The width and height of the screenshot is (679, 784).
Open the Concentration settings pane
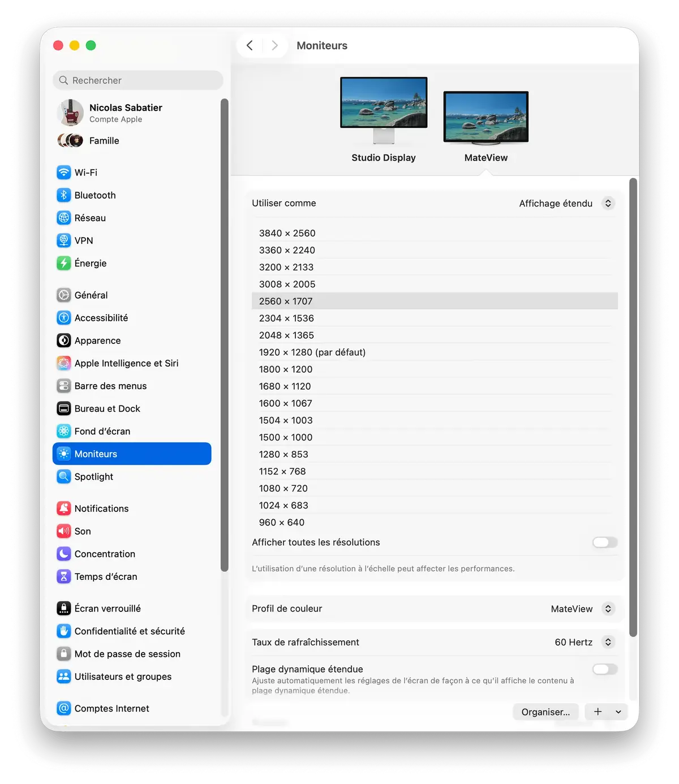coord(132,554)
